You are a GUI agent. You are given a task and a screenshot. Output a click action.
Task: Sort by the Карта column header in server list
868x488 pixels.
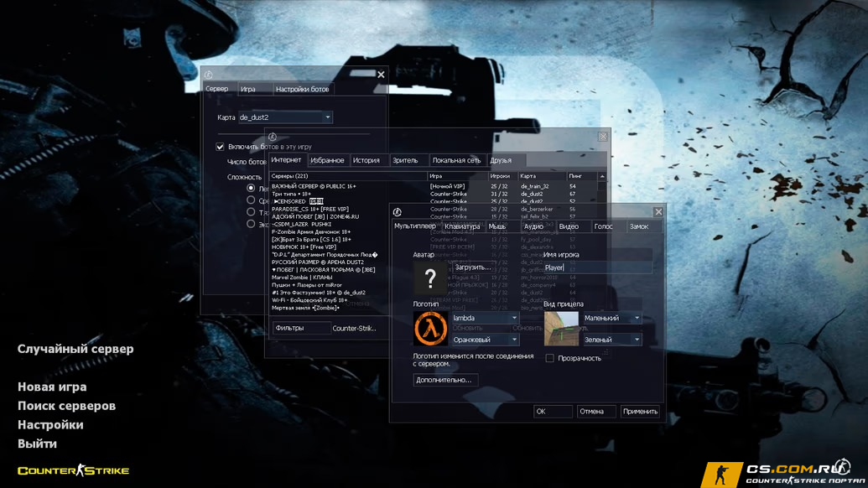(542, 176)
